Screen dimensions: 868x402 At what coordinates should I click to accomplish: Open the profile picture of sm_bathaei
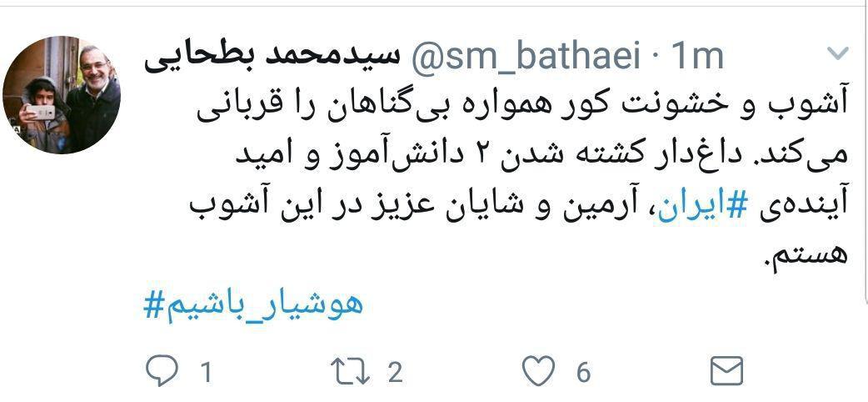[62, 95]
